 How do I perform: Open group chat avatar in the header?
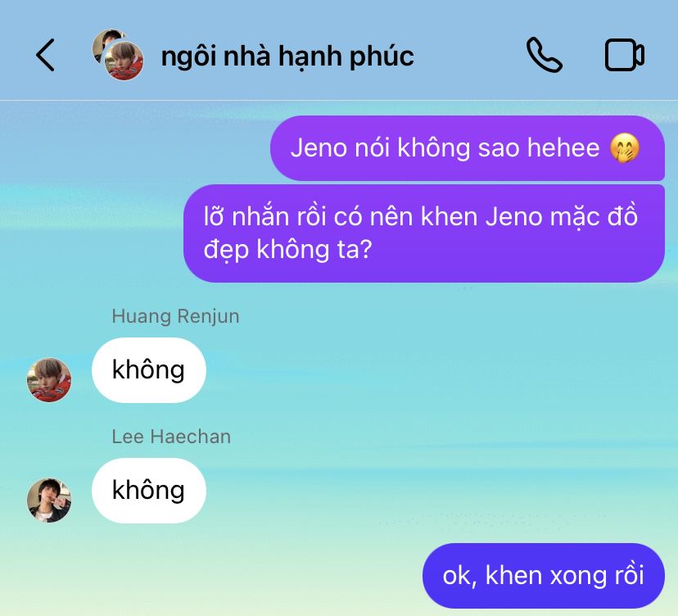pos(118,55)
